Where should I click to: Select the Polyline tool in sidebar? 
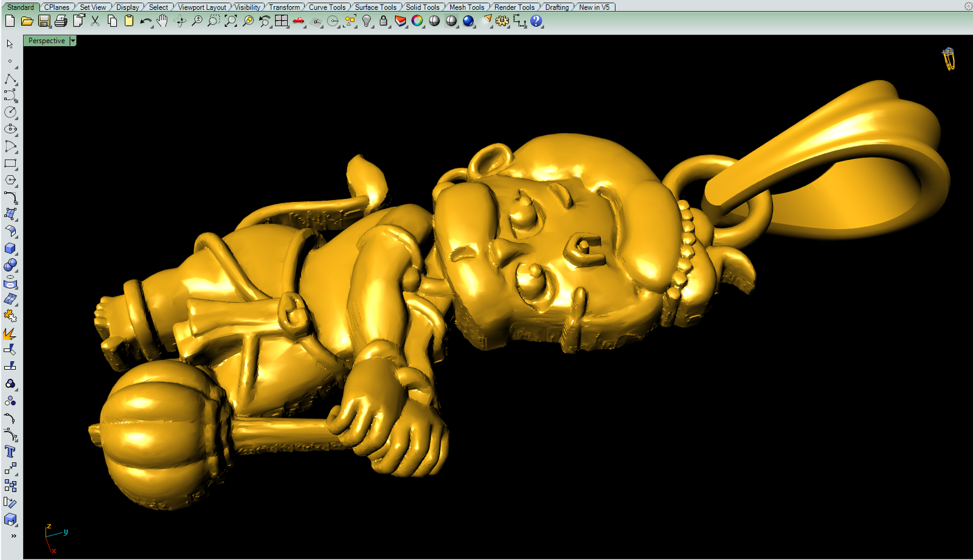click(10, 79)
